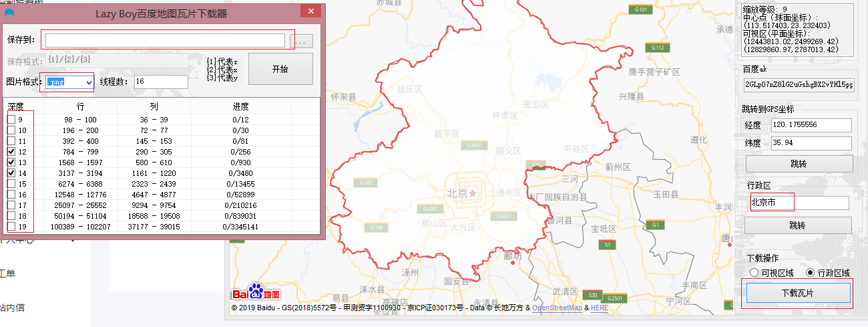Click the G2501 highway shield on the map
This screenshot has width=868, height=327.
pyautogui.click(x=615, y=298)
